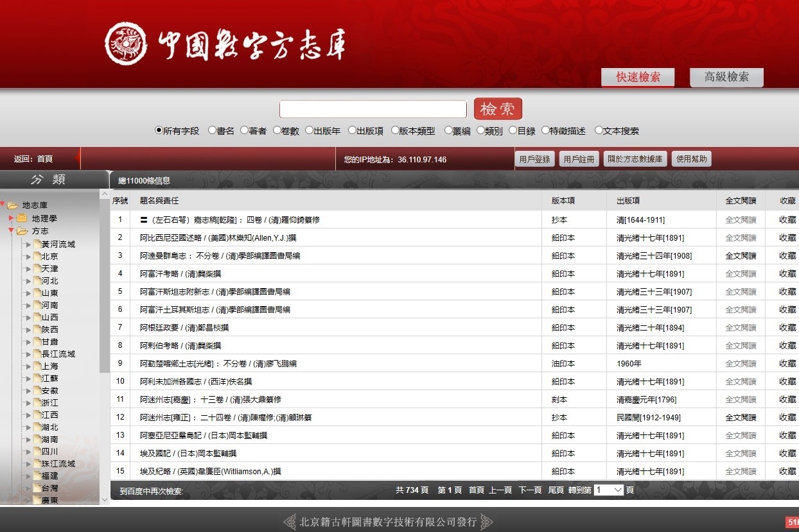
Task: Choose the 文本搜索 radio button
Action: pos(599,130)
